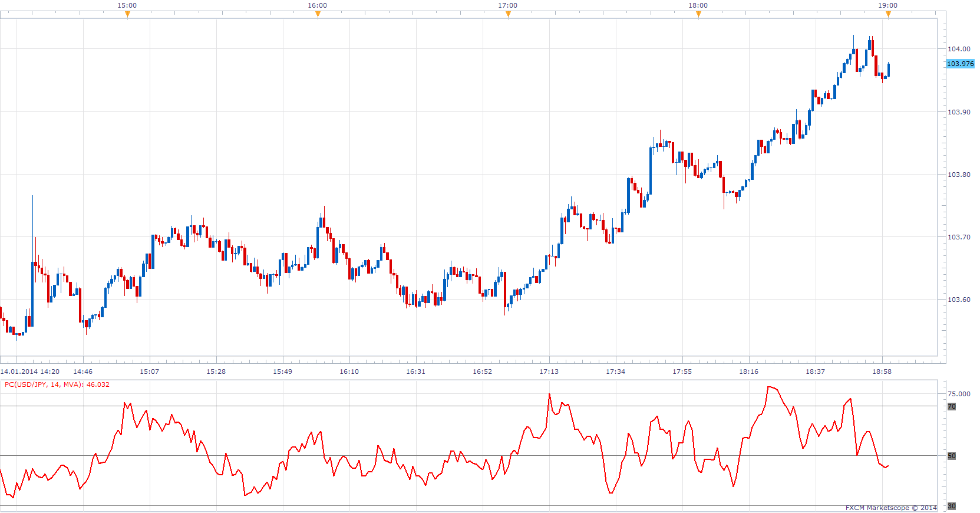This screenshot has width=980, height=513.
Task: Click the 15:28 time axis label
Action: click(216, 371)
